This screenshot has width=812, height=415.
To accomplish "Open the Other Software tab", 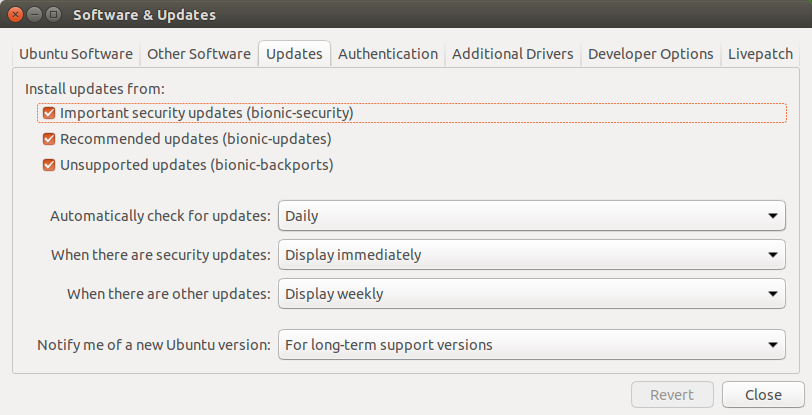I will 199,54.
